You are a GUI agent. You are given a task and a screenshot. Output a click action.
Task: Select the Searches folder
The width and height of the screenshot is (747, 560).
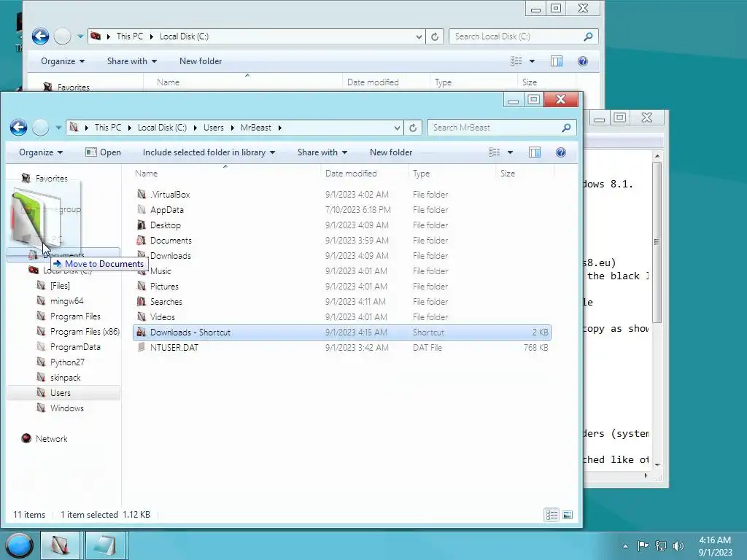coord(166,301)
